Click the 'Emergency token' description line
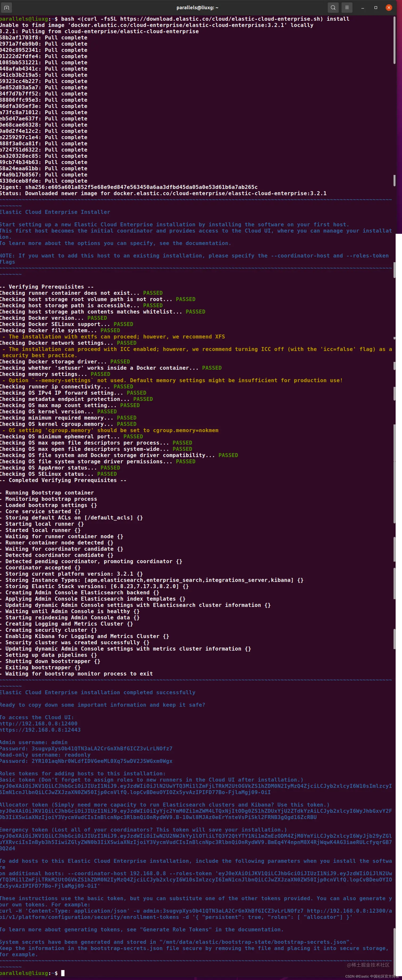This screenshot has width=402, height=980. pos(144,829)
